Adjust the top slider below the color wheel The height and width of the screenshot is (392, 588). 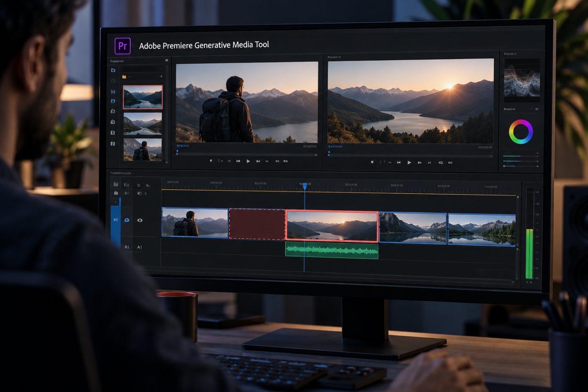tap(521, 156)
